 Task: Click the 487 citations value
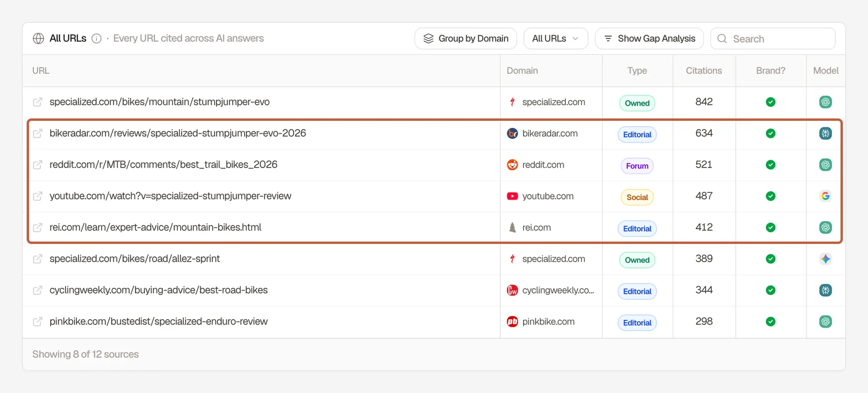704,196
